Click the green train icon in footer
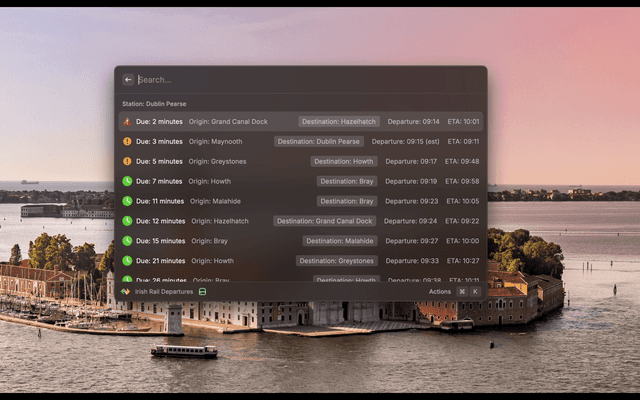 [202, 292]
